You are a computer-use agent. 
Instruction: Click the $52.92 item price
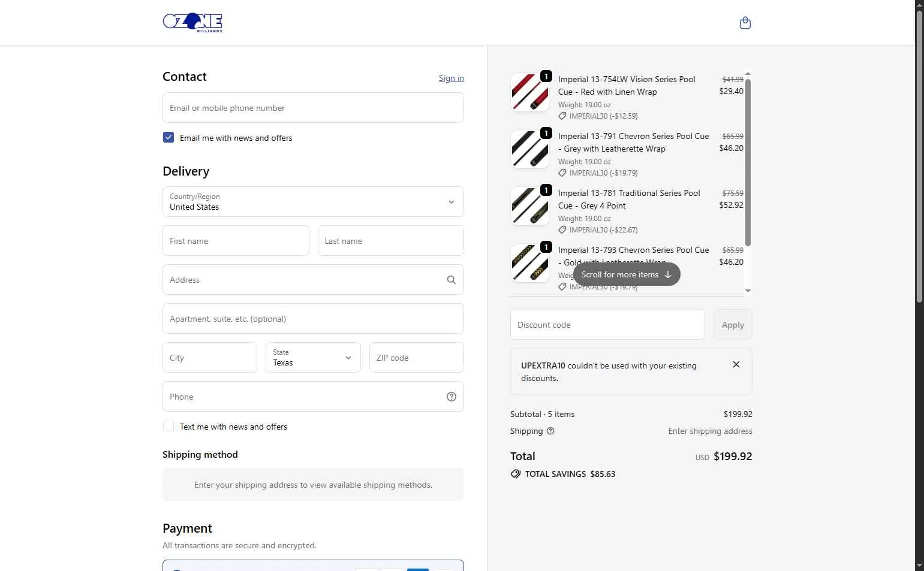click(731, 205)
